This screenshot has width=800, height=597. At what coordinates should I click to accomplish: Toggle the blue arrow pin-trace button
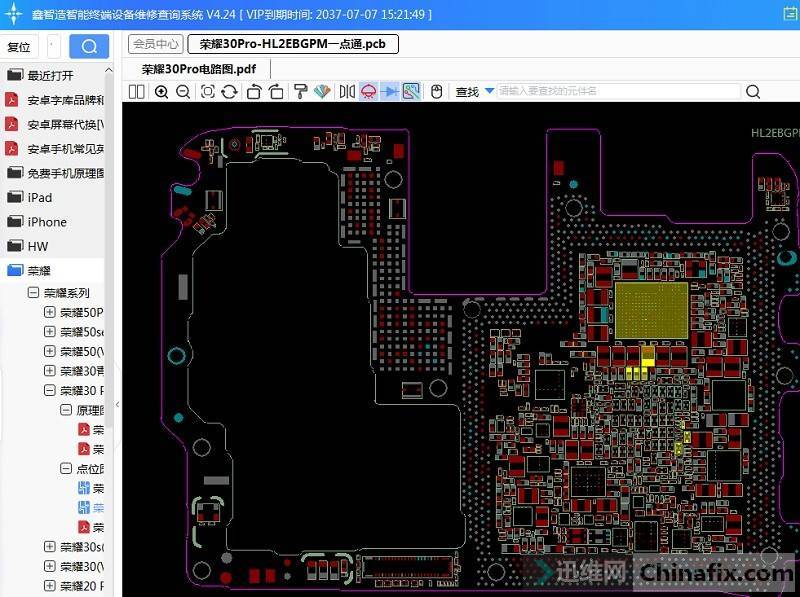(x=390, y=92)
